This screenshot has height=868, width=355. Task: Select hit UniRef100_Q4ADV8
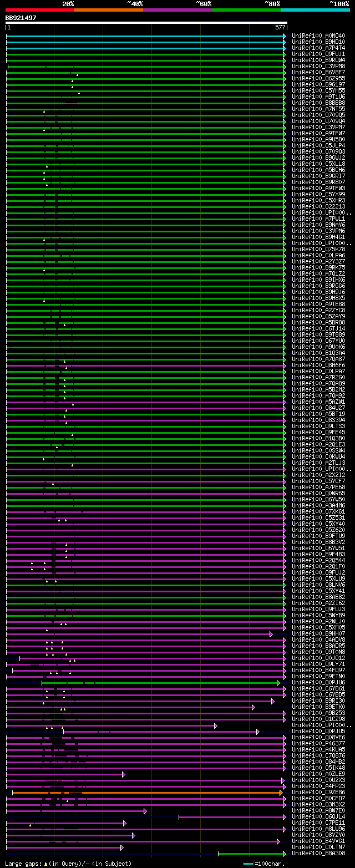(318, 640)
